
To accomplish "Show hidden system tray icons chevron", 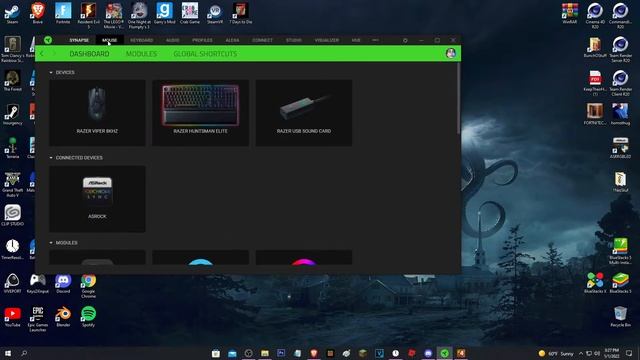I will click(x=581, y=353).
